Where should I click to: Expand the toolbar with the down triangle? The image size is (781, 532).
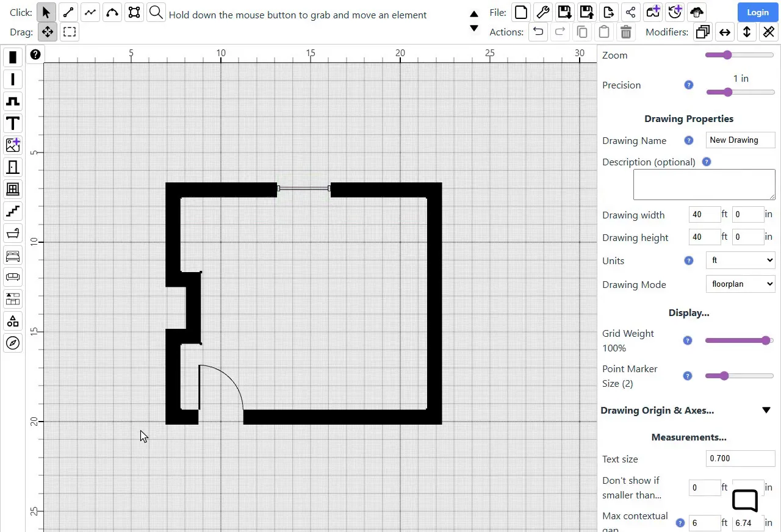[474, 28]
